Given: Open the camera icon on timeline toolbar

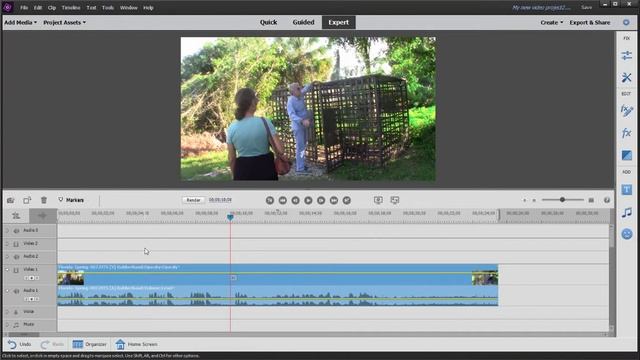Looking at the screenshot, I should coord(11,200).
